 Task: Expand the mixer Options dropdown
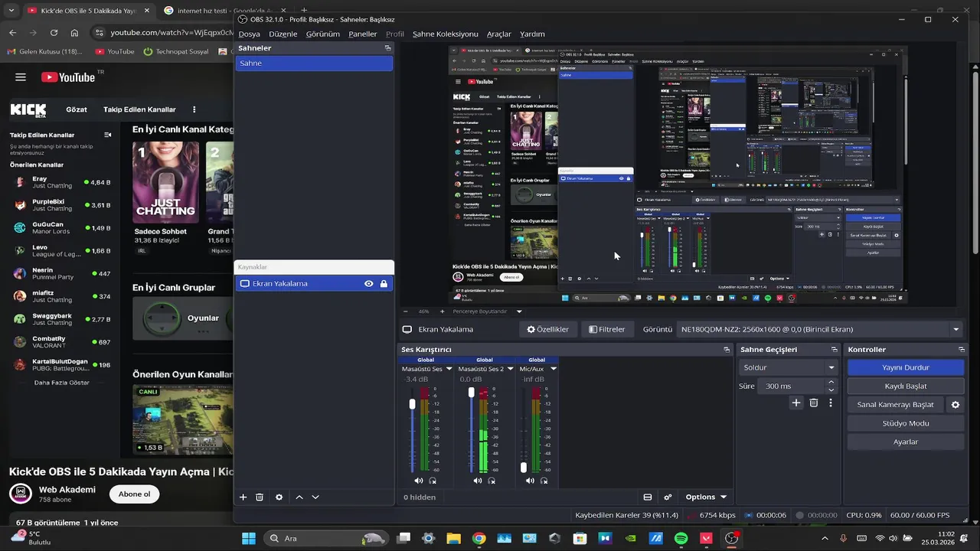(x=706, y=497)
